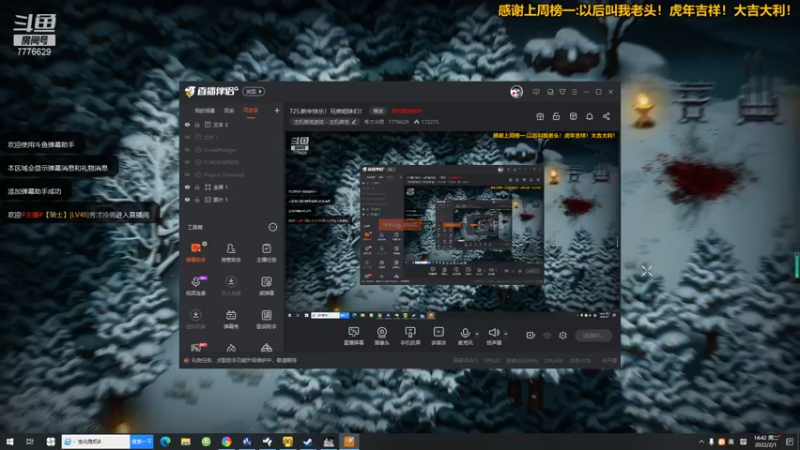Click the search button in taskbar search box
Image resolution: width=800 pixels, height=450 pixels.
point(141,441)
